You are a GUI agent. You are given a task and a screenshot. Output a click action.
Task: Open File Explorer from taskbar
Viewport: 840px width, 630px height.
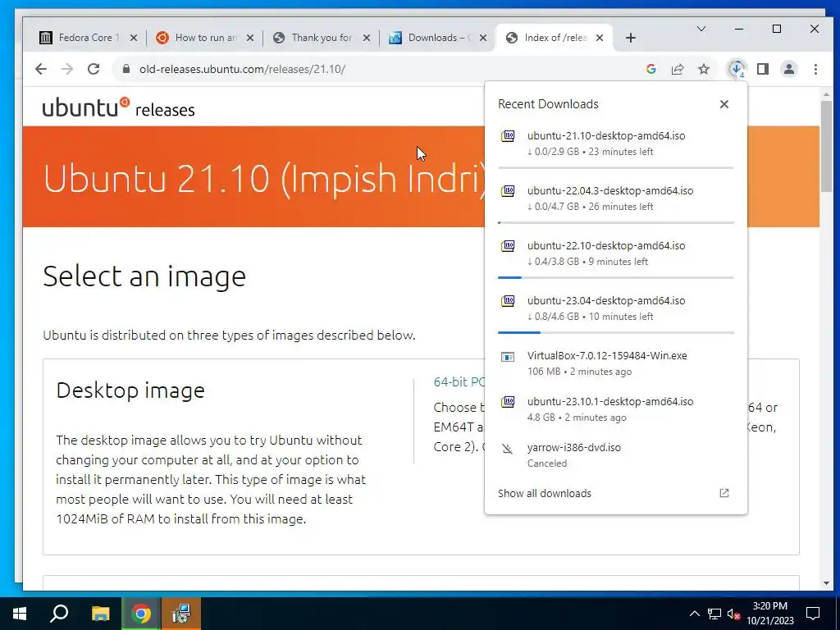100,614
